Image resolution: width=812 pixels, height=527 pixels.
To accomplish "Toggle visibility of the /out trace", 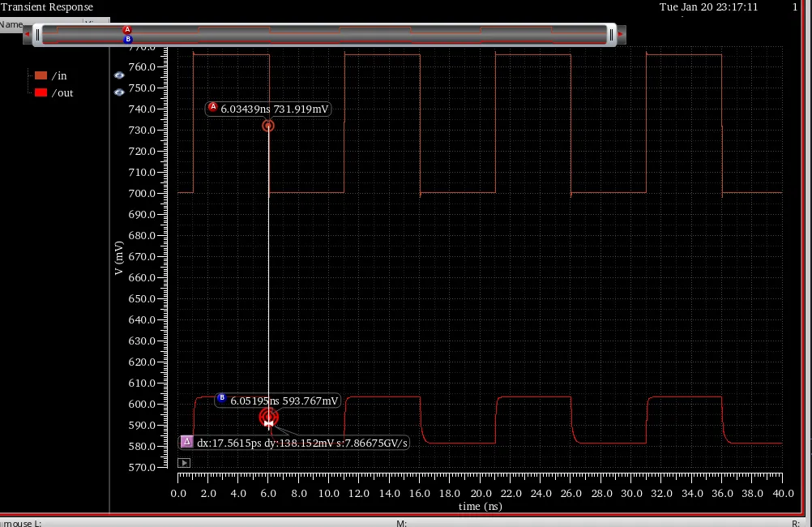I will [119, 92].
